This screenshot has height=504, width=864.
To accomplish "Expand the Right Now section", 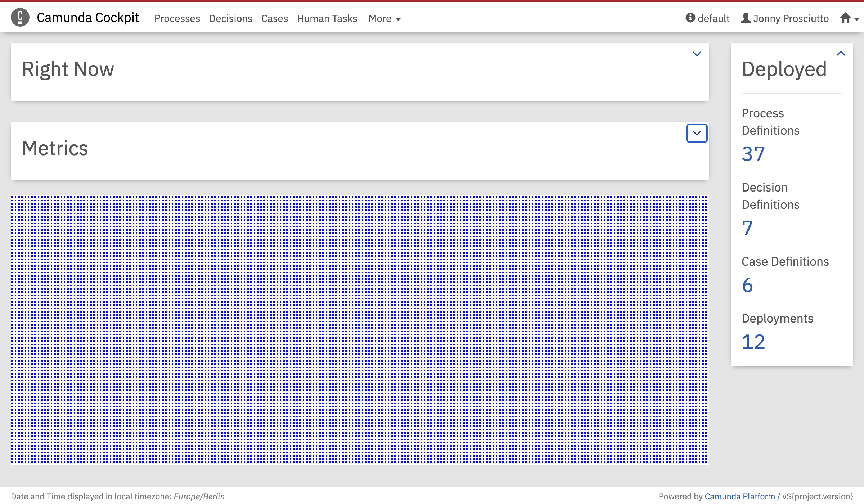I will (697, 54).
